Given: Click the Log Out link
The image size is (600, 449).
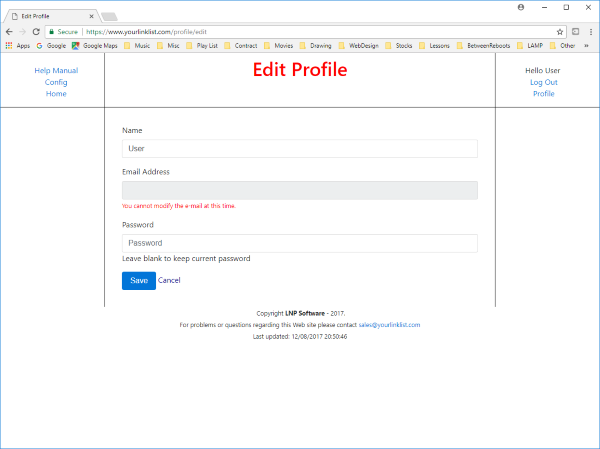Looking at the screenshot, I should (x=543, y=82).
